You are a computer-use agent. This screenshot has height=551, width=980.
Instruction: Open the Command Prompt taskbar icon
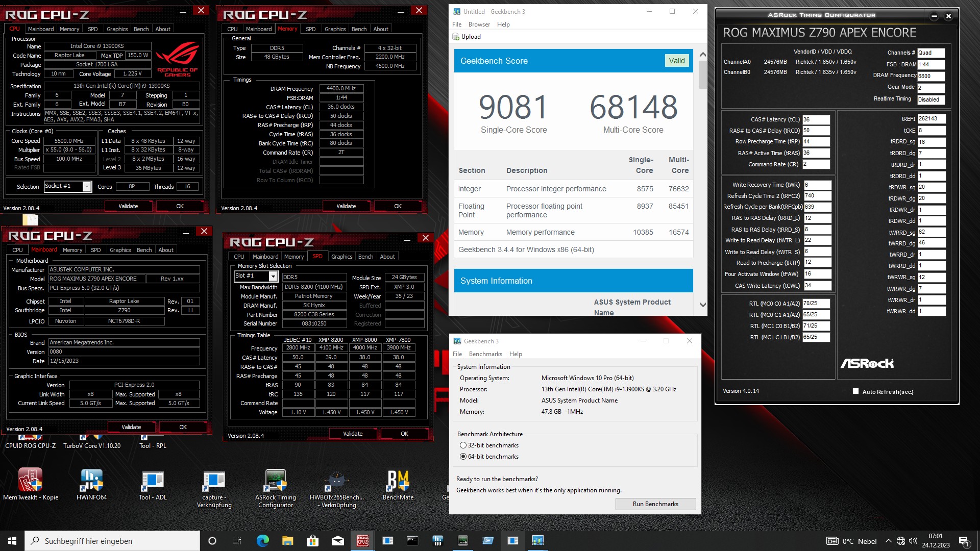[412, 541]
